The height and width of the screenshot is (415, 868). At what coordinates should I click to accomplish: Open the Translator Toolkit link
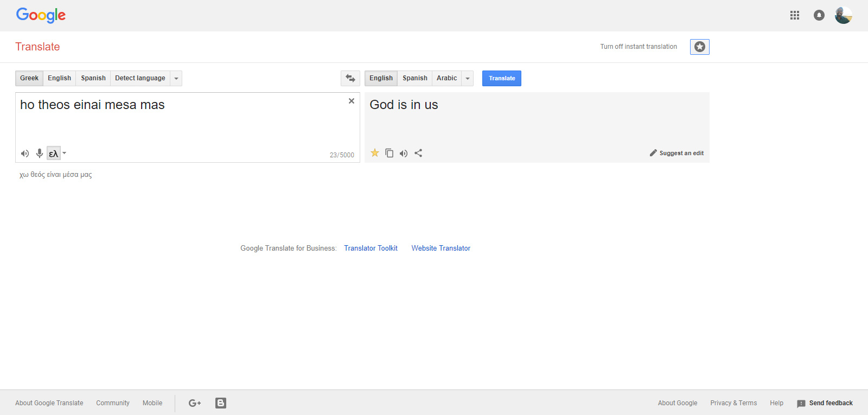[371, 248]
